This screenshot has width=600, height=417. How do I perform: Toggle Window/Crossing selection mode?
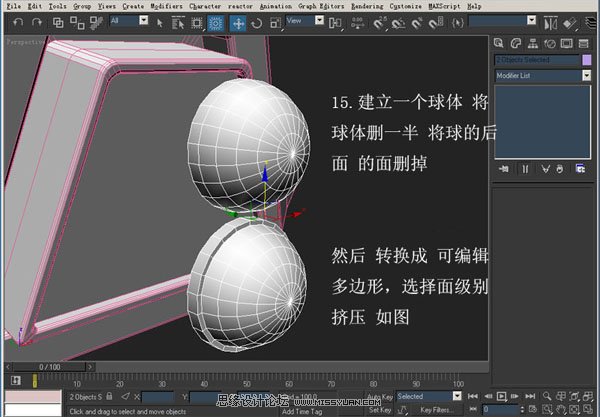tap(216, 23)
